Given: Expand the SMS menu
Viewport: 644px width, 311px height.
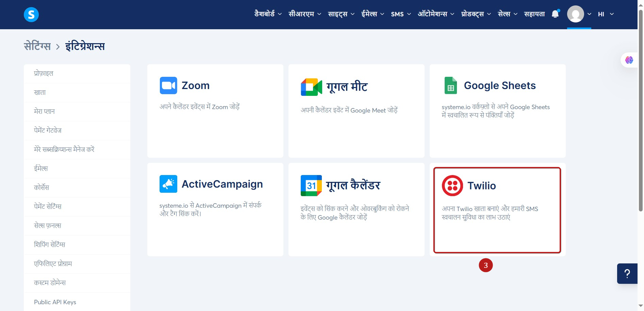Looking at the screenshot, I should click(401, 14).
